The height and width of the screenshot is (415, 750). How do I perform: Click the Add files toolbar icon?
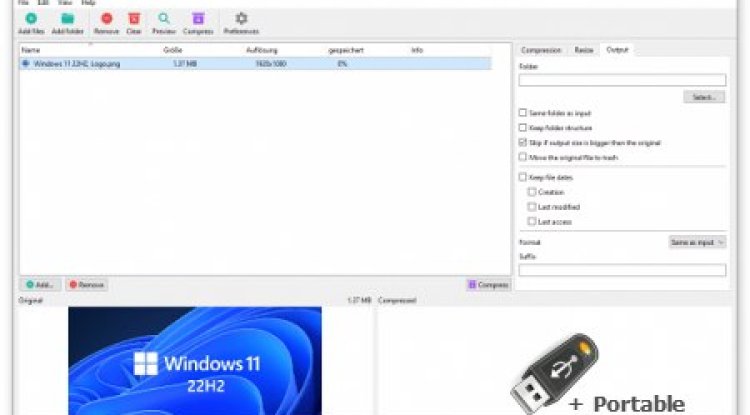(x=31, y=19)
